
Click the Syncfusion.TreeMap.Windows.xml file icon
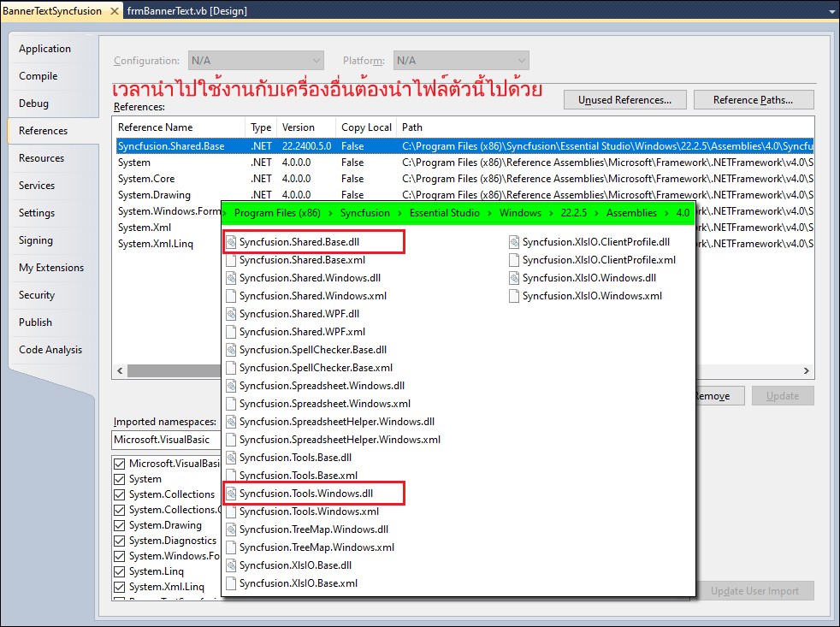click(x=231, y=547)
